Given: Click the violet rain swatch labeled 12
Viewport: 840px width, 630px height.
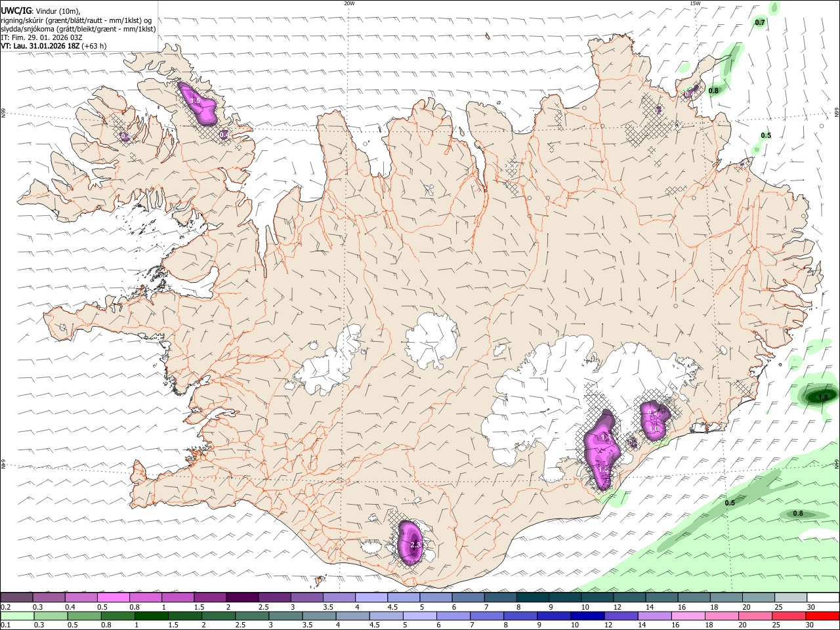Looking at the screenshot, I should pos(619,616).
